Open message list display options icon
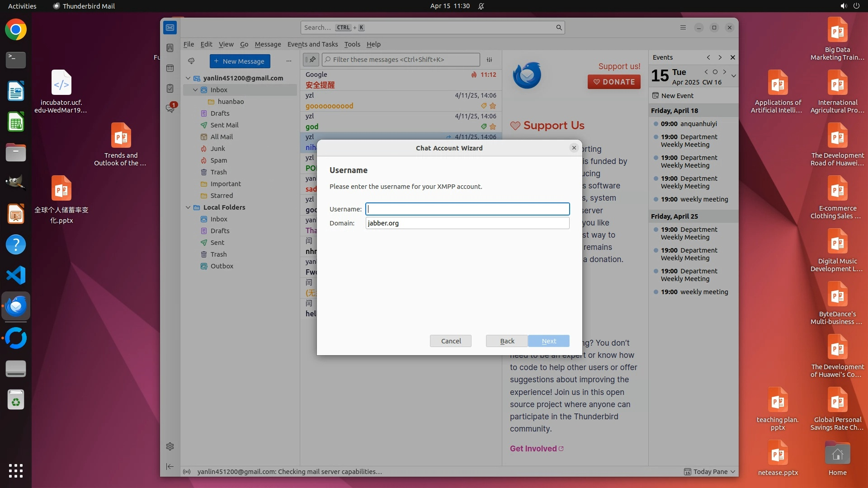This screenshot has width=868, height=488. click(489, 60)
